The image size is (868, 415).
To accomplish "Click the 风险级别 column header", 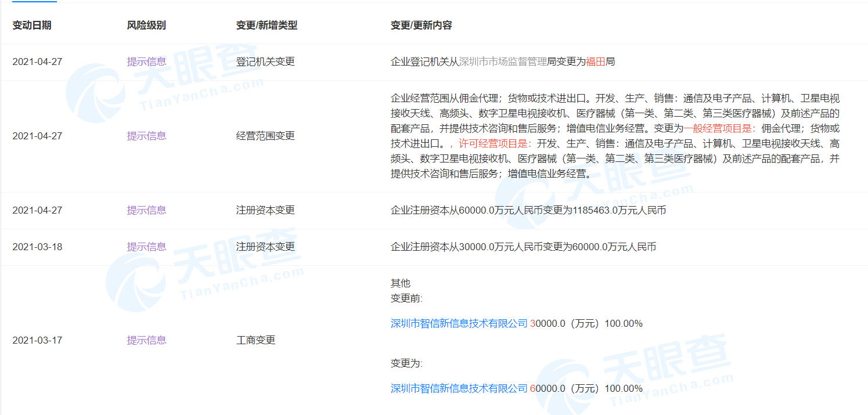I will tap(146, 26).
